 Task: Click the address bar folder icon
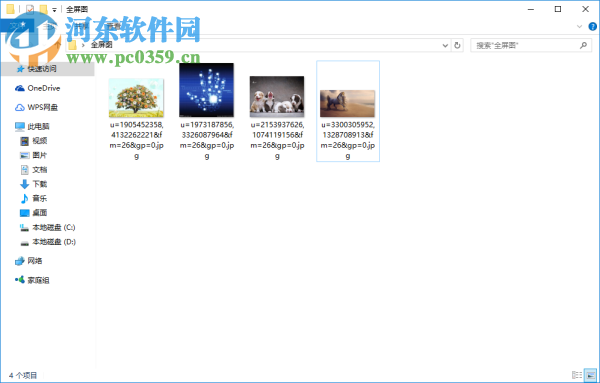[x=72, y=45]
